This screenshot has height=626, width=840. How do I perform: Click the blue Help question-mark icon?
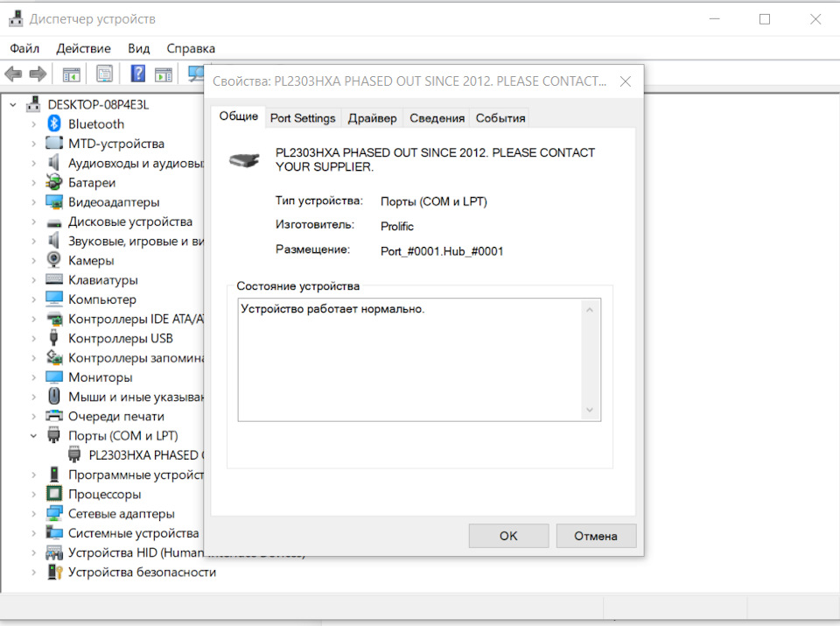point(138,74)
